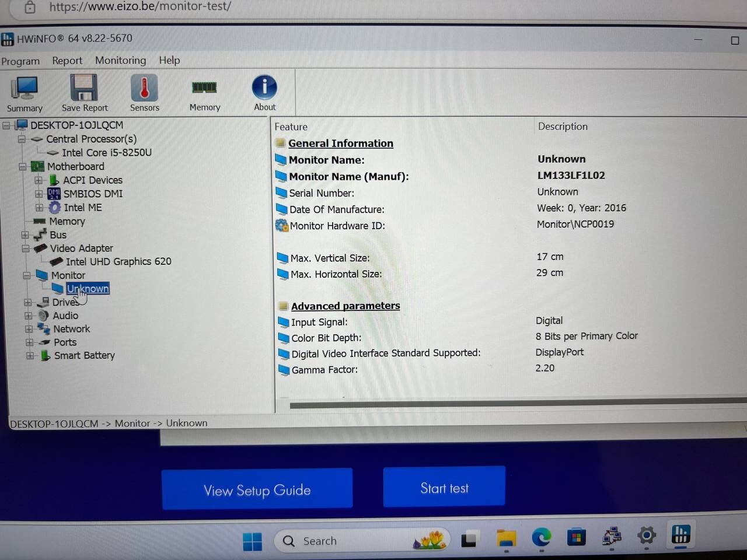This screenshot has height=560, width=747.
Task: Open Settings gear from taskbar
Action: (x=647, y=535)
